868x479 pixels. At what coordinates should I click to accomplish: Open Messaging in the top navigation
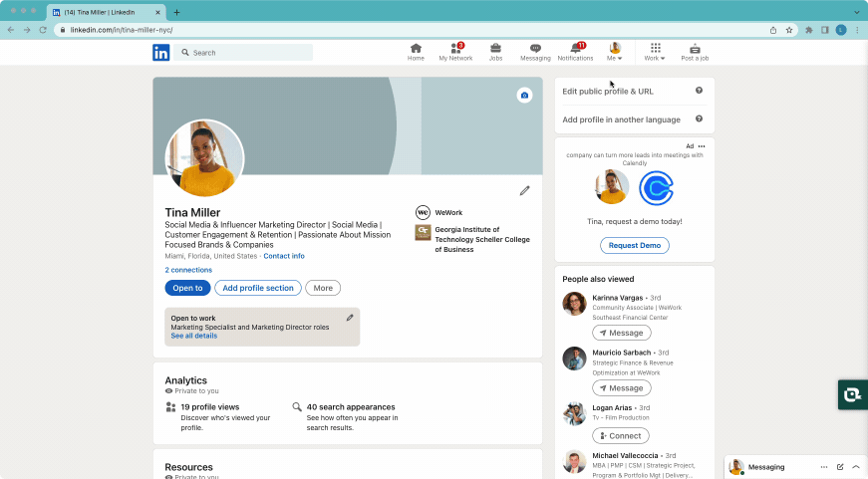click(x=535, y=52)
